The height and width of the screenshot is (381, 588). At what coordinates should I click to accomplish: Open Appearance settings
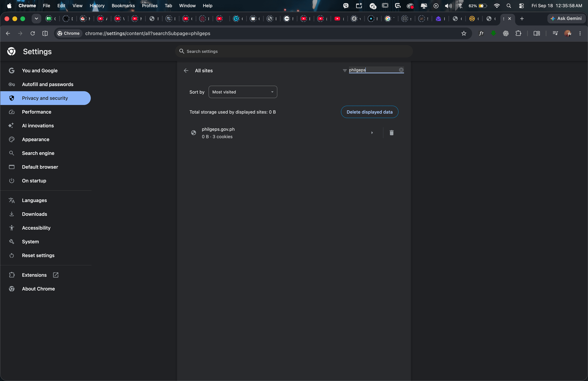coord(46,139)
